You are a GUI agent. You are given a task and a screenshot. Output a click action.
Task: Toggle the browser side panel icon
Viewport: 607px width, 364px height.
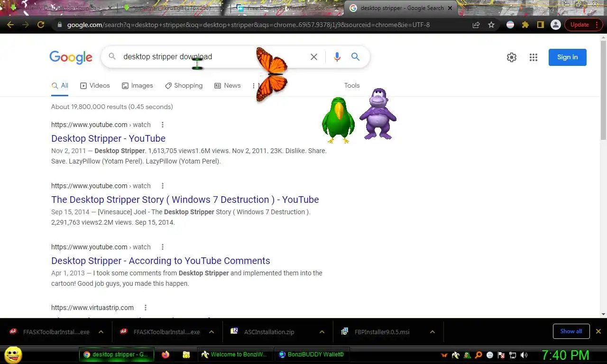(540, 25)
